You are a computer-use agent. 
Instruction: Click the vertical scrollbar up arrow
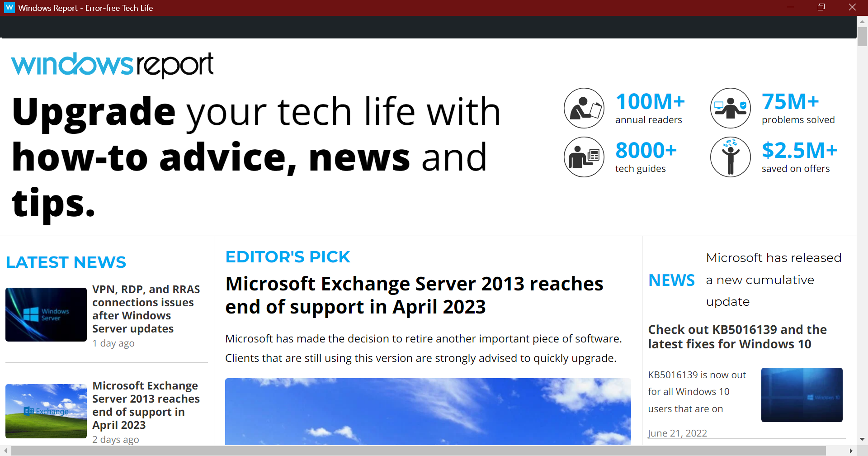point(862,21)
